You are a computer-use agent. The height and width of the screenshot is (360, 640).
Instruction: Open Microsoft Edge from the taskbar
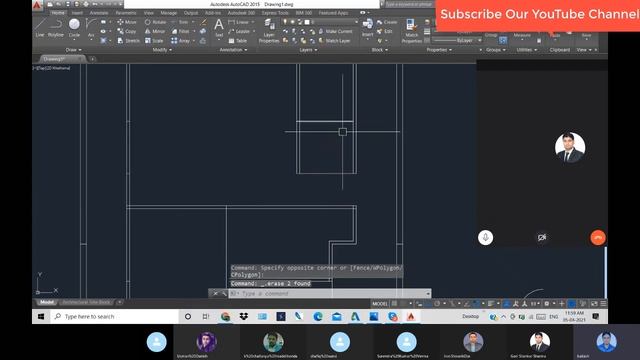point(318,316)
